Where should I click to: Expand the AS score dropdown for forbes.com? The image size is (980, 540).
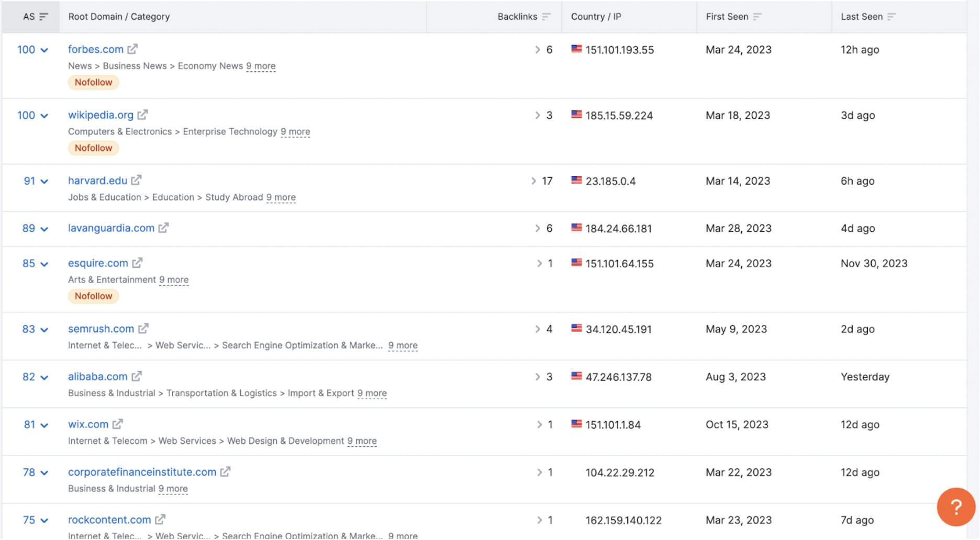click(x=44, y=50)
